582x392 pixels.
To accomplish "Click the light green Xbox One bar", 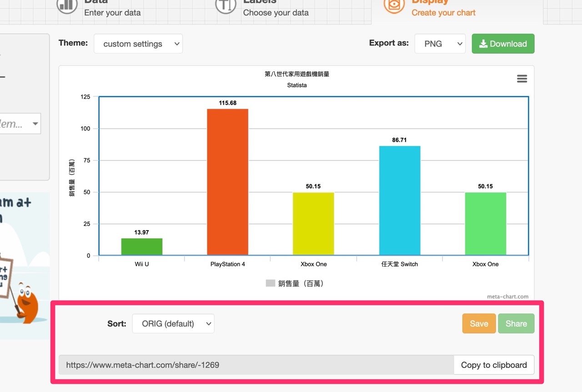I will point(486,224).
